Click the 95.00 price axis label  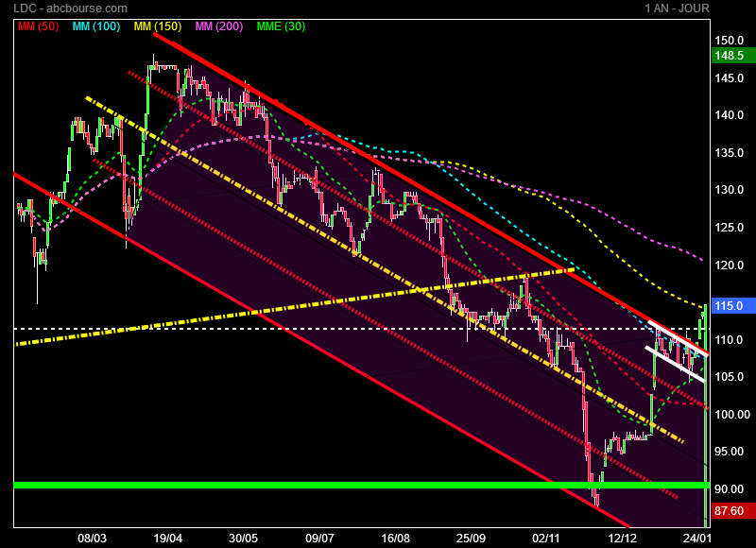tap(729, 452)
